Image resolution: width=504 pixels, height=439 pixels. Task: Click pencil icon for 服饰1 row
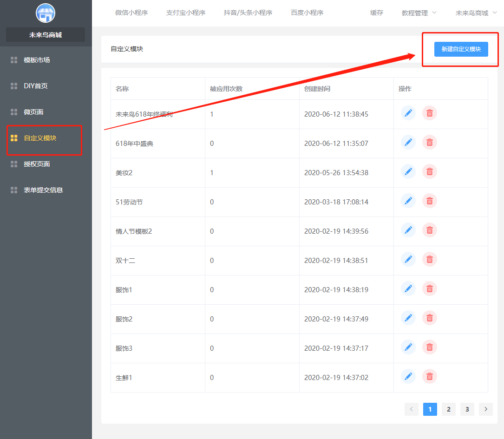408,289
